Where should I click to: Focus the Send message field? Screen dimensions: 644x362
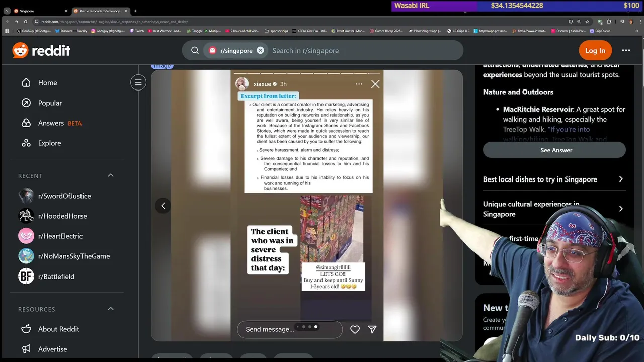pos(290,329)
